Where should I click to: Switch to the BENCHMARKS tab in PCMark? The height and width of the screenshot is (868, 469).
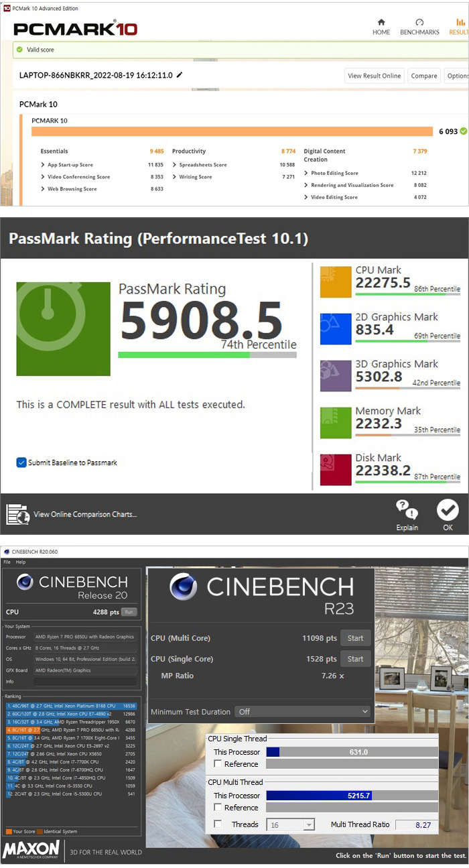click(x=419, y=27)
